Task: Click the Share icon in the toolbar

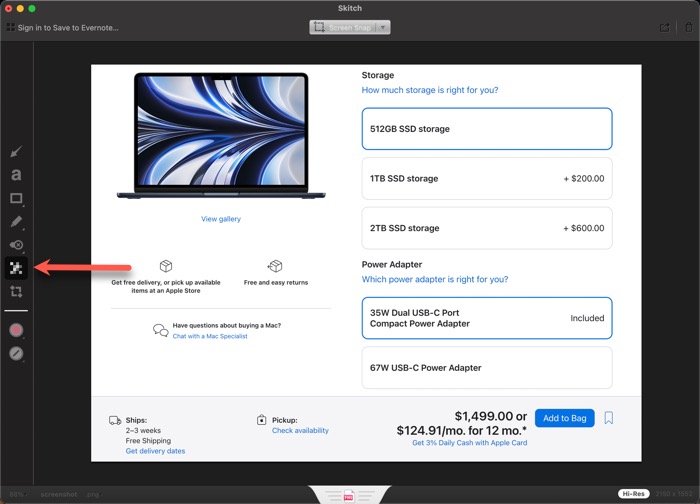Action: click(x=665, y=28)
